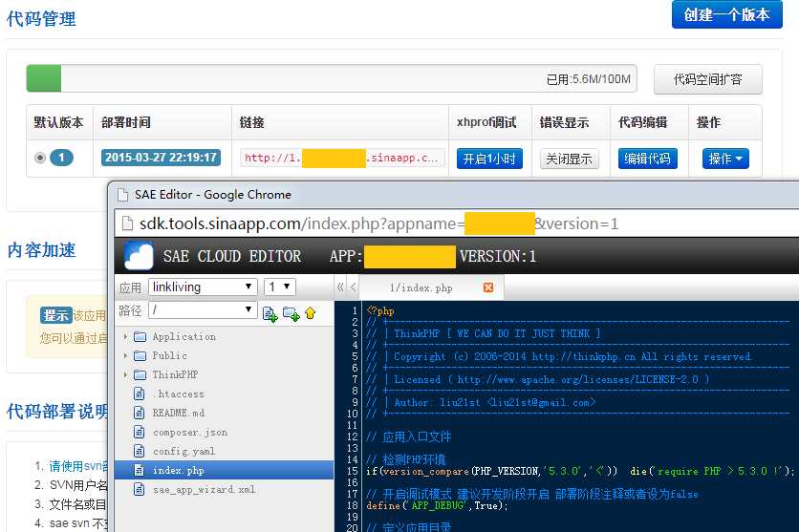Screen dimensions: 799x532
Task: Click the 已用:5.6M/100M usage text
Action: pos(589,79)
